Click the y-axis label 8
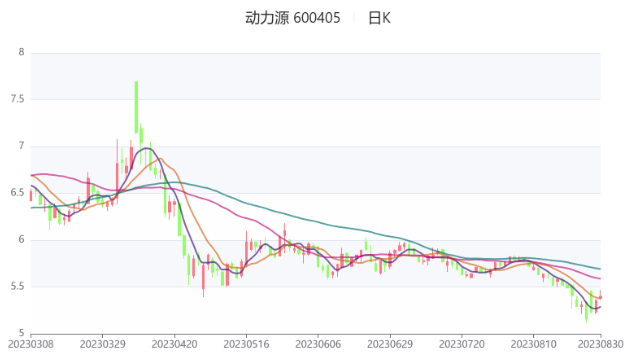Image resolution: width=632 pixels, height=364 pixels. [21, 52]
